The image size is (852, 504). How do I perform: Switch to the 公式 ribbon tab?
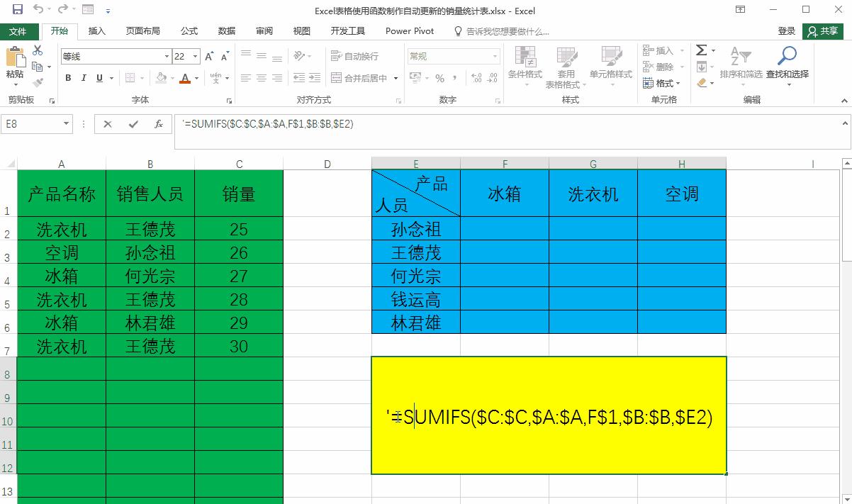pyautogui.click(x=189, y=31)
